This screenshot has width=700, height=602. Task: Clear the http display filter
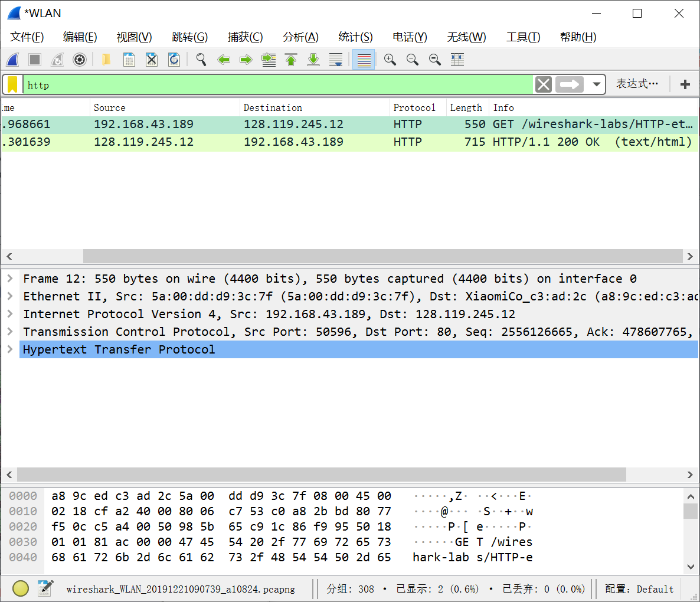[x=544, y=84]
